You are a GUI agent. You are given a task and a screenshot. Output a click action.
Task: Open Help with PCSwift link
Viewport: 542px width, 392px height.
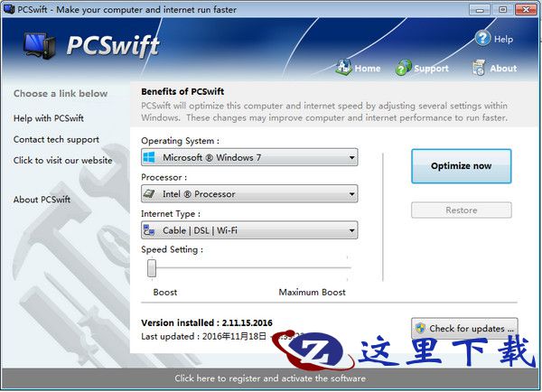tap(49, 118)
